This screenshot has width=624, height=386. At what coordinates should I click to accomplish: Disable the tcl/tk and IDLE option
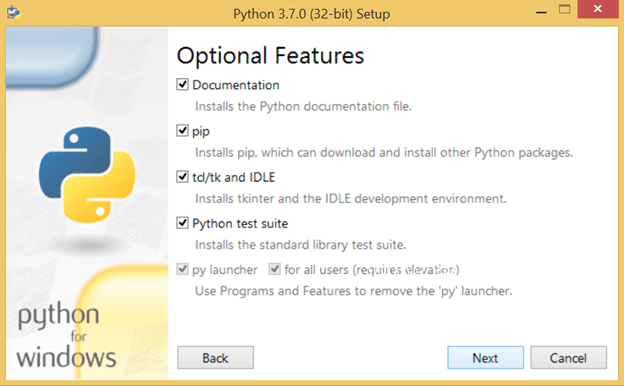pyautogui.click(x=182, y=177)
